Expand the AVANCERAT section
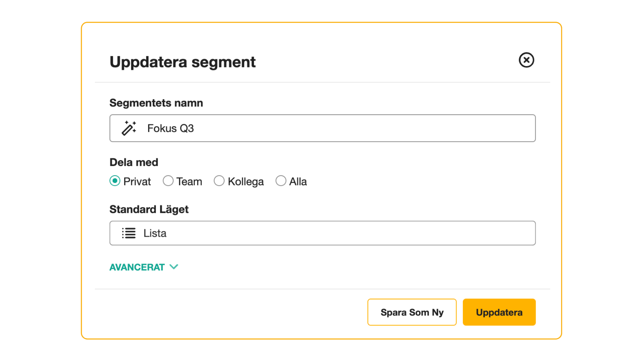 point(144,267)
